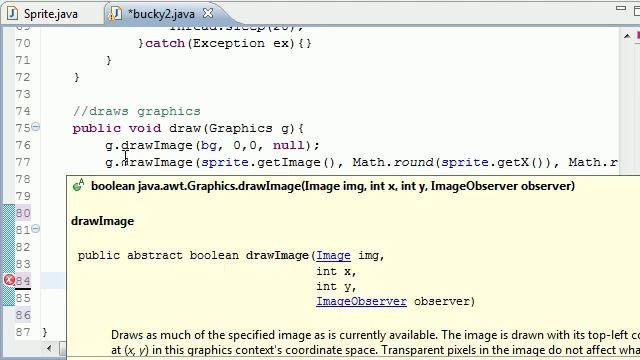Click the bg argument on line 76
This screenshot has height=360, width=640.
209,145
